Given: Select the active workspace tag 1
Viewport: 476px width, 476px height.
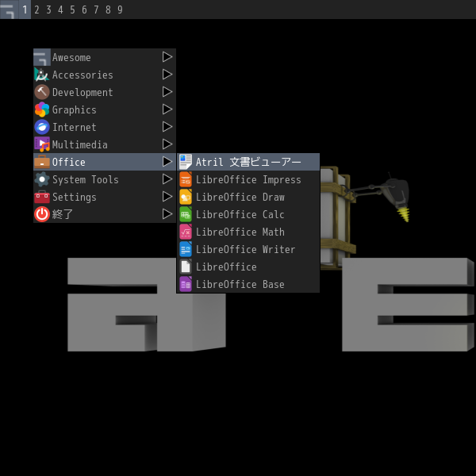Looking at the screenshot, I should (x=25, y=10).
